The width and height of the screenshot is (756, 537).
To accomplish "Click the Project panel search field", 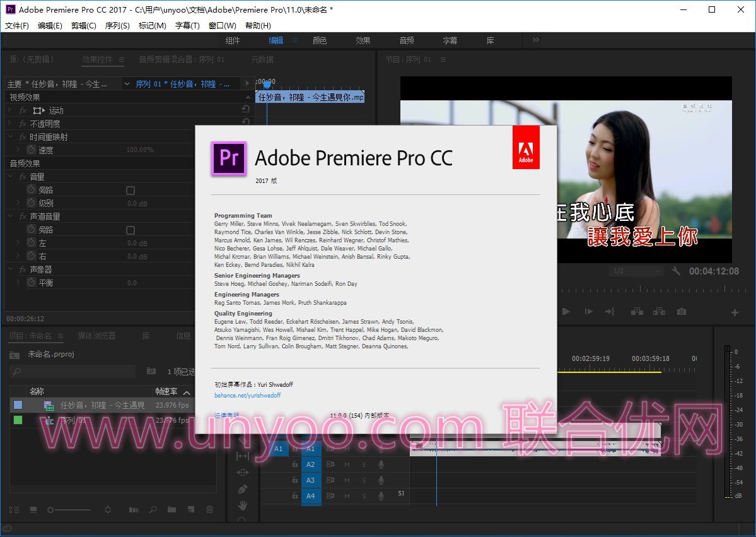I will pyautogui.click(x=73, y=372).
